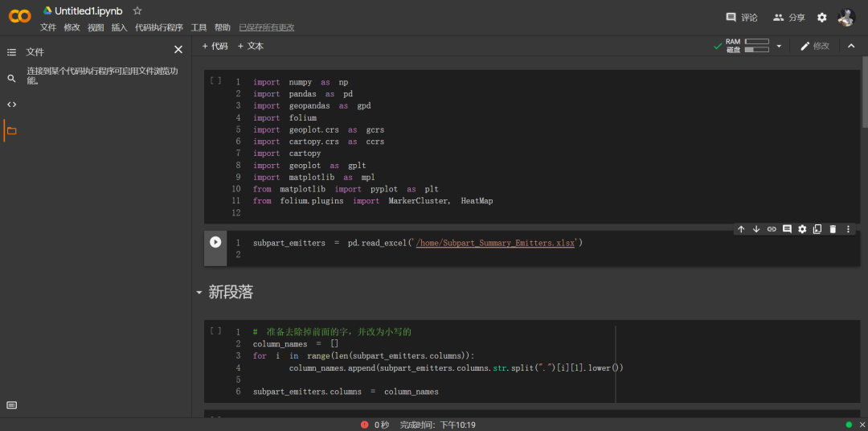Expand the runtime connection dropdown arrow
The height and width of the screenshot is (431, 868).
(779, 46)
